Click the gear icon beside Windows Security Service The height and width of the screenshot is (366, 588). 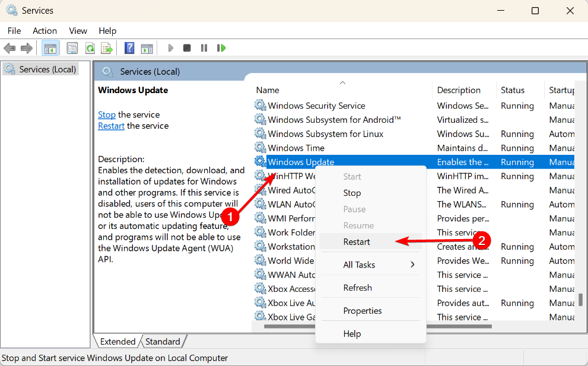[x=260, y=106]
